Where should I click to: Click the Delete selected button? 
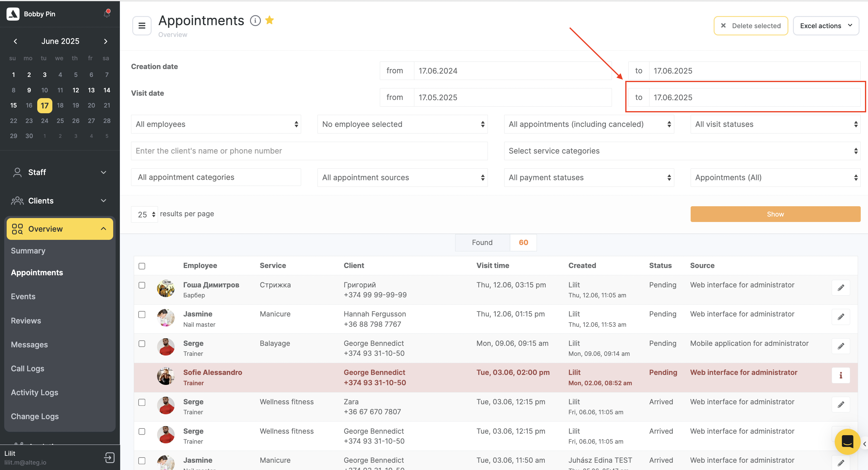[x=751, y=26]
